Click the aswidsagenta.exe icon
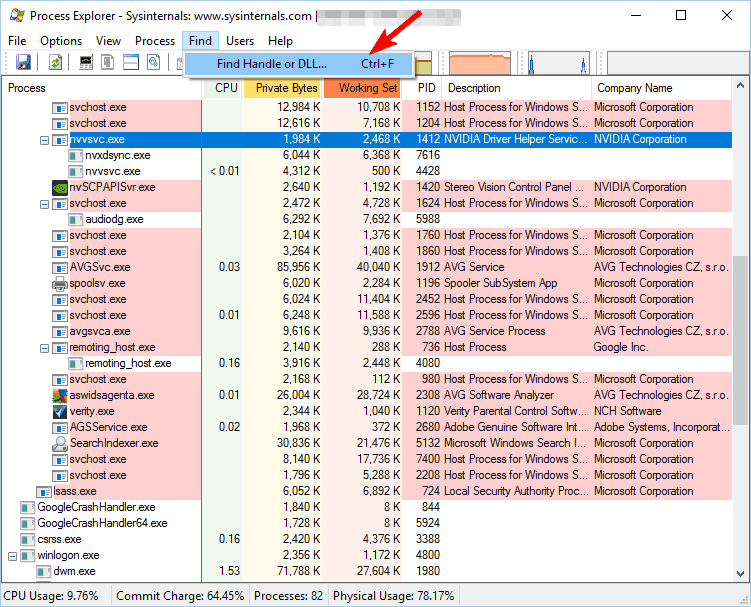 pos(59,395)
